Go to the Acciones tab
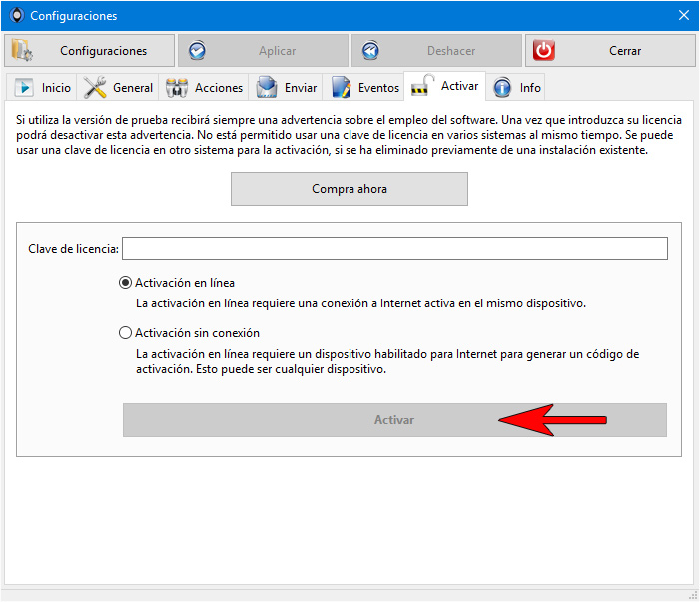The height and width of the screenshot is (602, 700). (x=204, y=88)
